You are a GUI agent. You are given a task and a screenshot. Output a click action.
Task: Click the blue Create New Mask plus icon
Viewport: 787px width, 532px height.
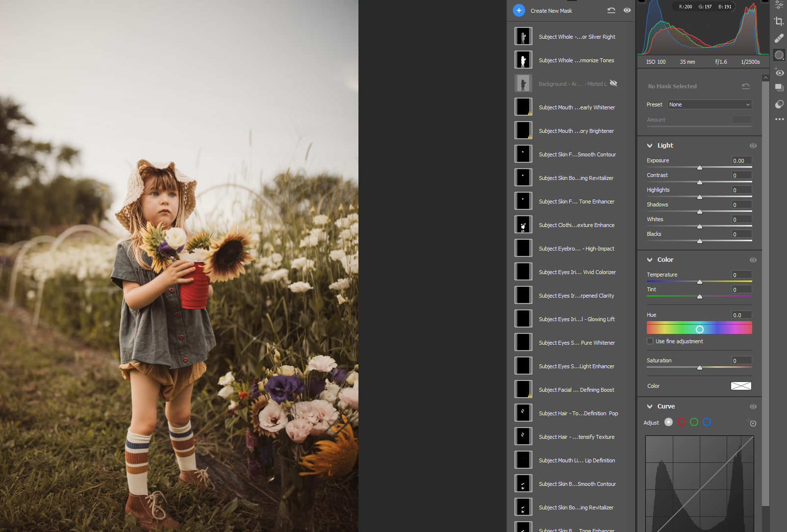click(x=519, y=10)
